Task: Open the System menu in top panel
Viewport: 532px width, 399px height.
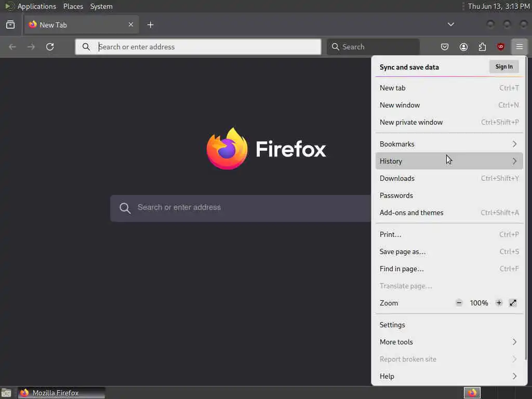Action: pyautogui.click(x=101, y=6)
